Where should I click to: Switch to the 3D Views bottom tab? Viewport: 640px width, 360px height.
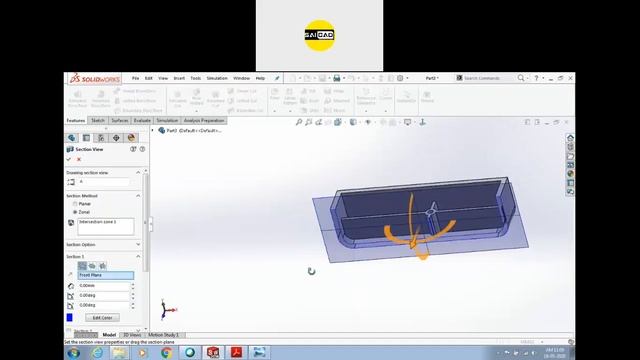(x=132, y=335)
